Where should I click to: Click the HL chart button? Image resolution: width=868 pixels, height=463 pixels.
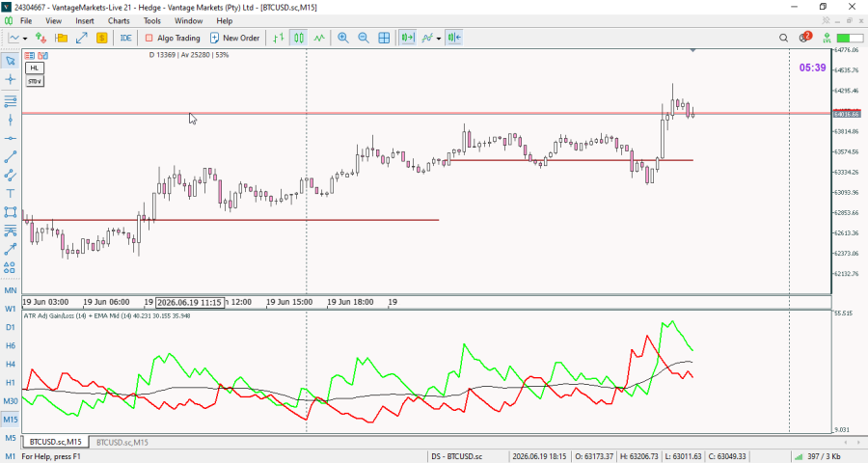pos(35,68)
